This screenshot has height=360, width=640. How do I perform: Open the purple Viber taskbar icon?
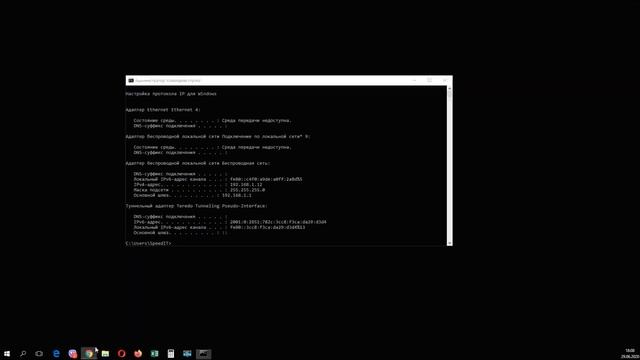tap(73, 353)
